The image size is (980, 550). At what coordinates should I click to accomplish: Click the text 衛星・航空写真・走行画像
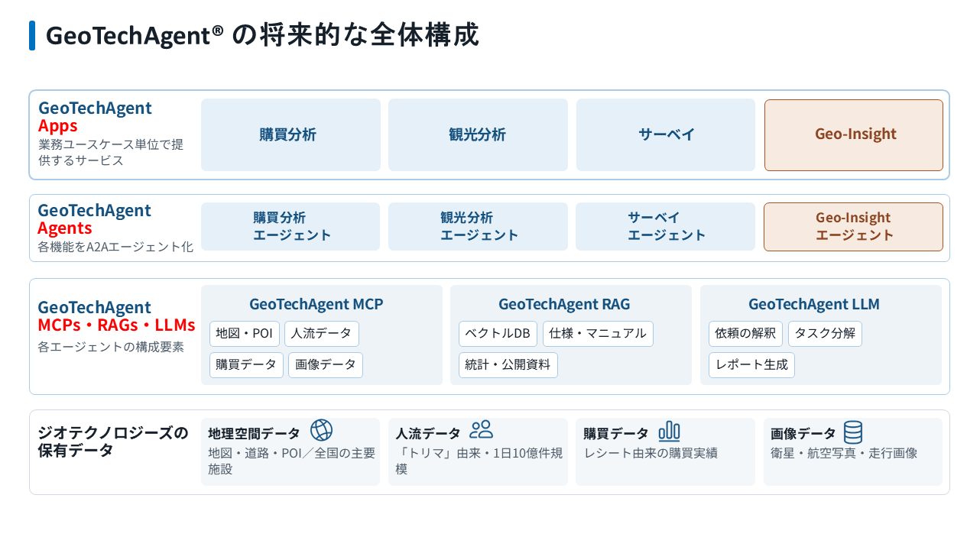pos(844,453)
